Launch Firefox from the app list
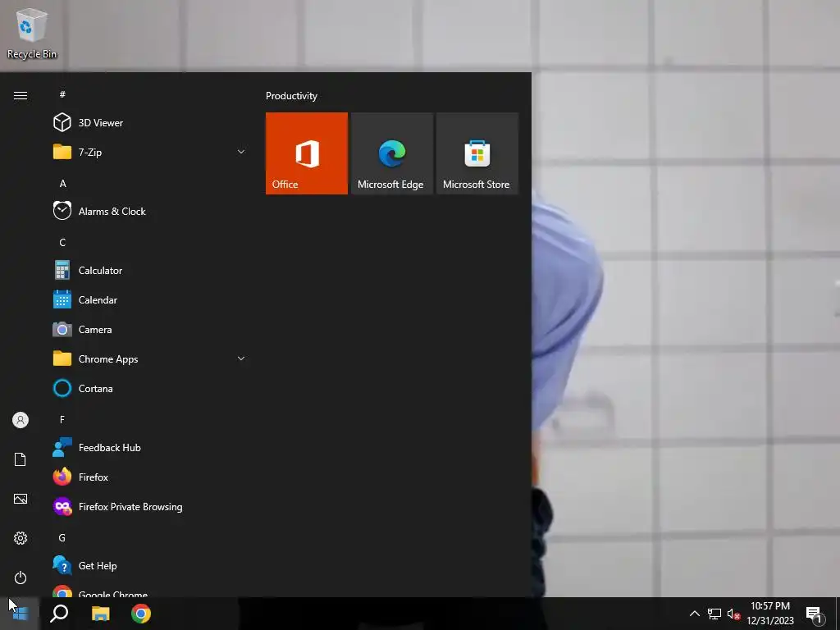Screen dimensions: 840x630 pos(149,477)
